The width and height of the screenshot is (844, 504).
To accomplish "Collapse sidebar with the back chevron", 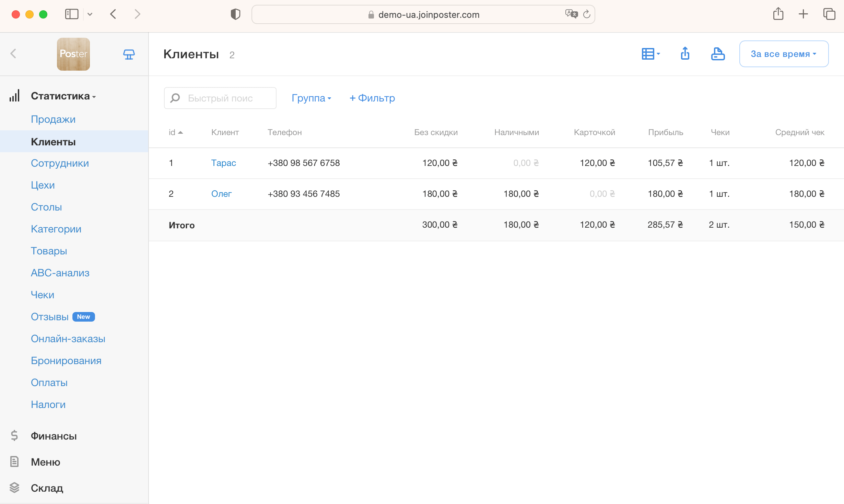I will pyautogui.click(x=13, y=53).
